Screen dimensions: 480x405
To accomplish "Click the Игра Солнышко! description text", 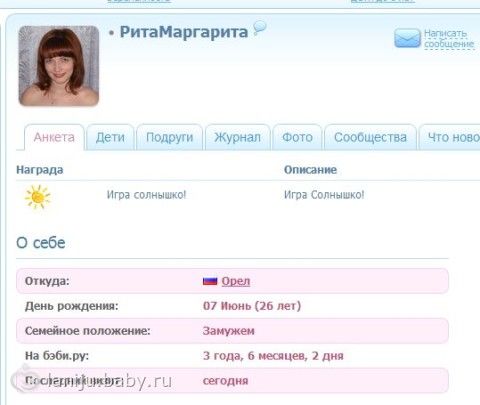I will coord(324,195).
